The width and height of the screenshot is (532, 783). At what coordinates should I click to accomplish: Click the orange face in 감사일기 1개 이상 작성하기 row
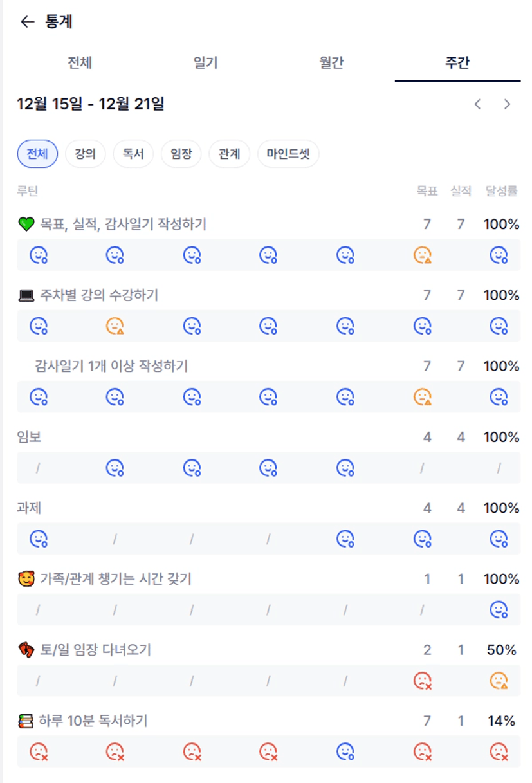[423, 397]
